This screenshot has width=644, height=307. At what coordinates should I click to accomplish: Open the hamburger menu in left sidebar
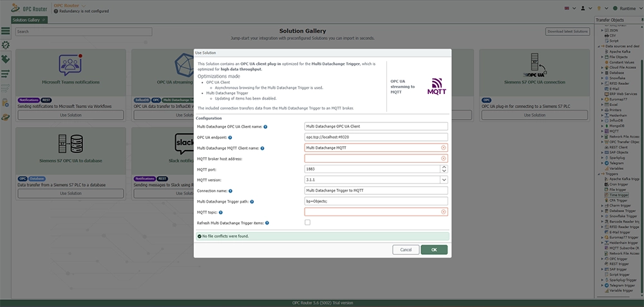tap(5, 31)
